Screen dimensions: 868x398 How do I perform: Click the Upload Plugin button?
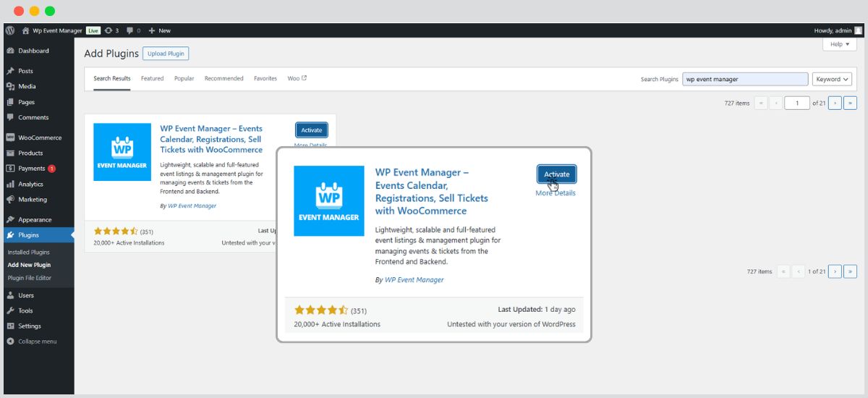166,54
